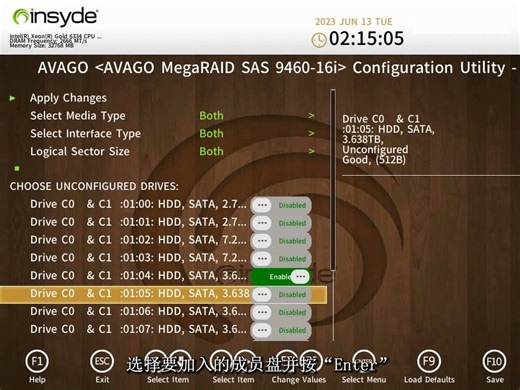The width and height of the screenshot is (520, 390).
Task: Click the date 2023 JUN 13 TUE
Action: (354, 22)
